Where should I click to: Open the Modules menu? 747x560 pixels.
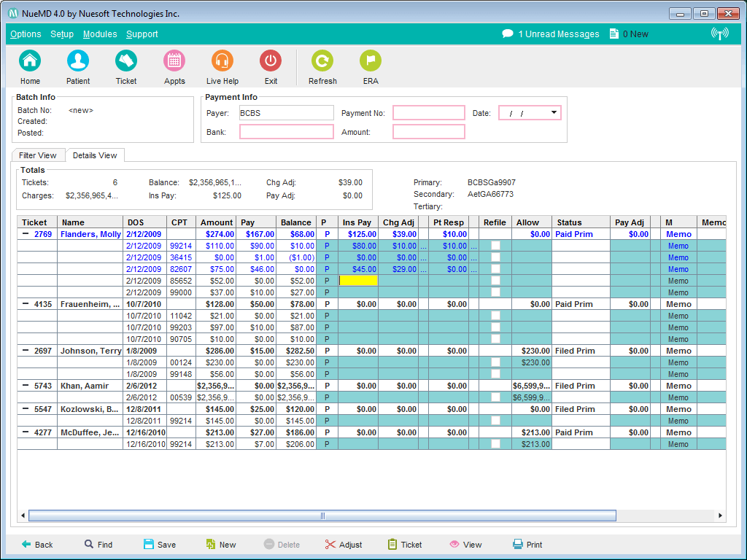click(x=100, y=34)
